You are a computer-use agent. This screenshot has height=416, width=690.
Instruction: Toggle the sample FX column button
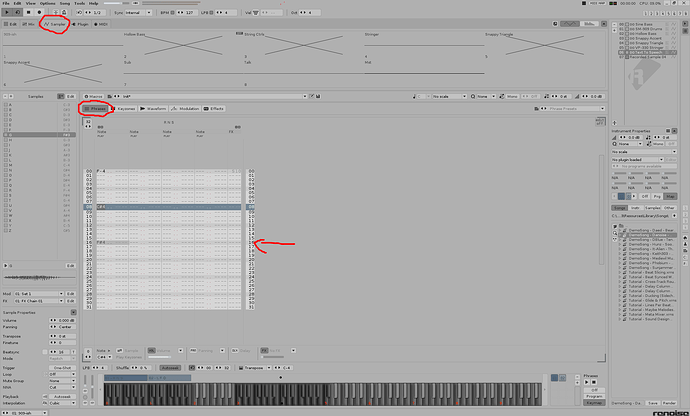pos(264,351)
